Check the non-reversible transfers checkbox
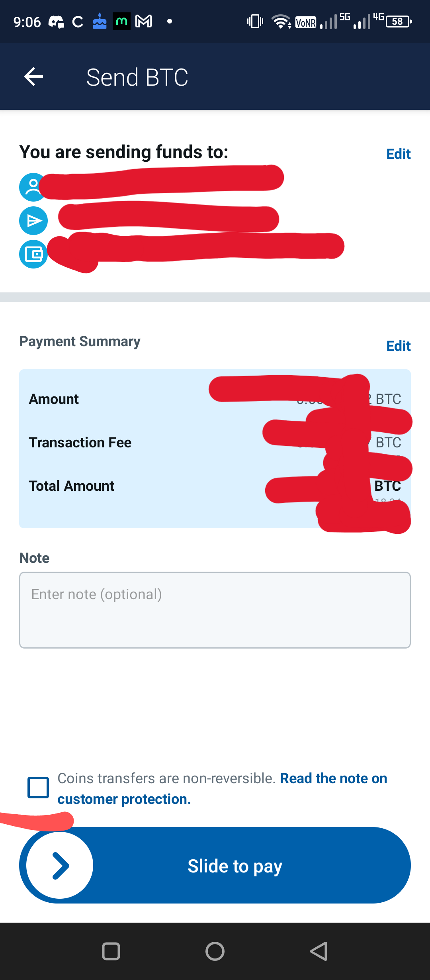Image resolution: width=430 pixels, height=980 pixels. 38,788
